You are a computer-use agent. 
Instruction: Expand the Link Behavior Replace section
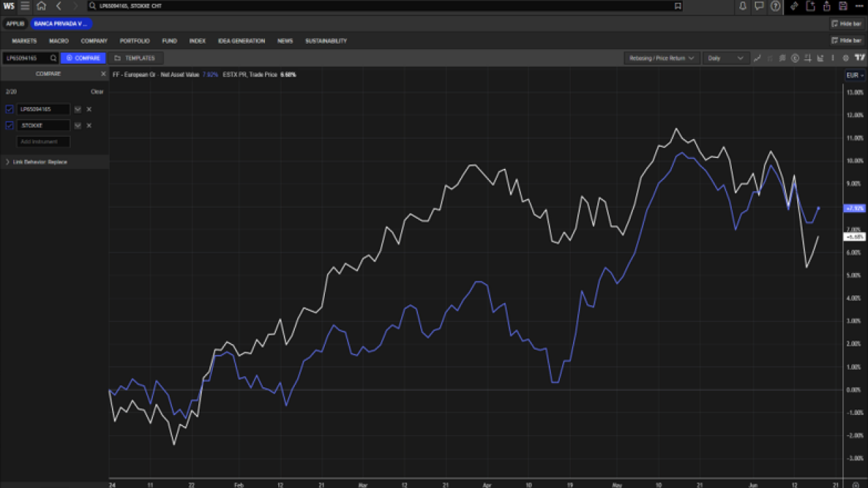click(8, 162)
